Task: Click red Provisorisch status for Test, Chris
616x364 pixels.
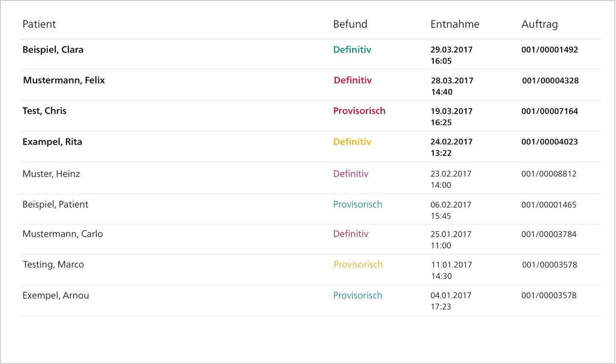Action: tap(359, 111)
